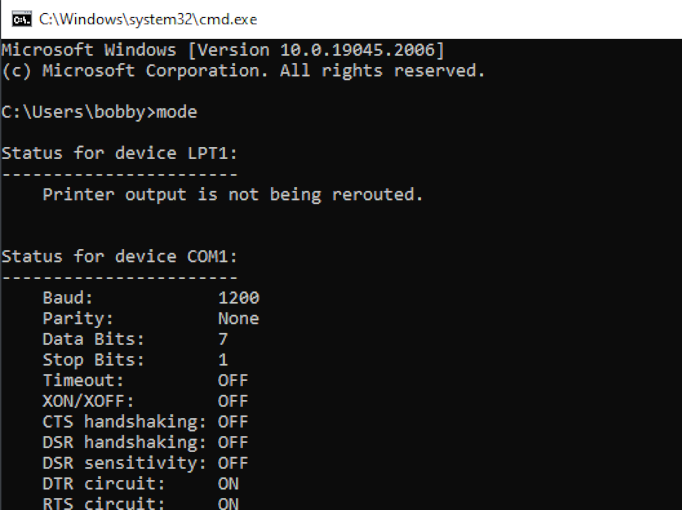Click the Baud value 1200

238,298
